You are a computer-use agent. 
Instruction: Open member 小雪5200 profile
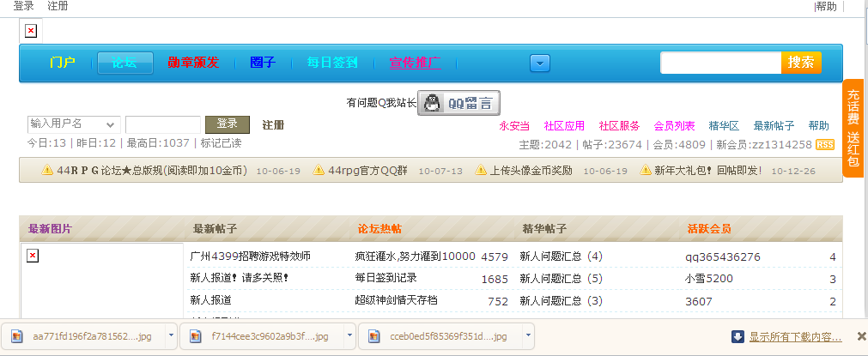[709, 279]
